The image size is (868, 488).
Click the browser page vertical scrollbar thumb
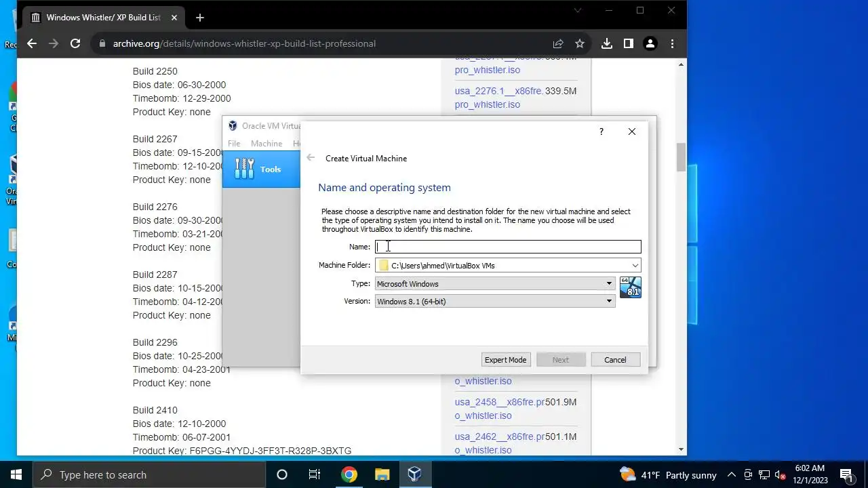(681, 157)
